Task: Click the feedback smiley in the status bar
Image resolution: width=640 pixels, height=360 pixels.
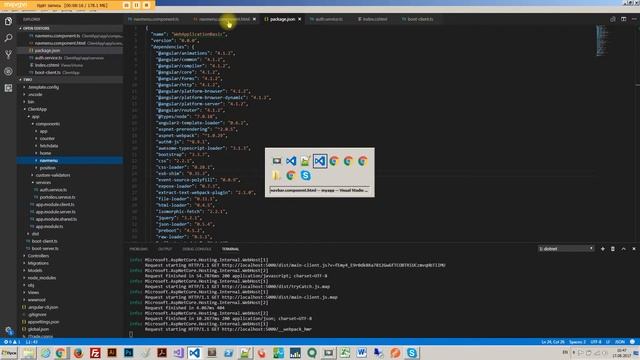Action: tap(632, 342)
